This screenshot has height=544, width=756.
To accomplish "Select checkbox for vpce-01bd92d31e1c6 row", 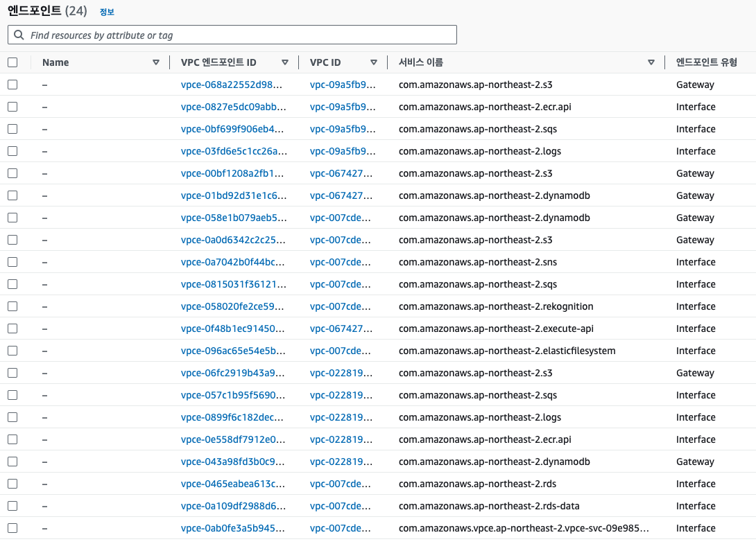I will 12,195.
